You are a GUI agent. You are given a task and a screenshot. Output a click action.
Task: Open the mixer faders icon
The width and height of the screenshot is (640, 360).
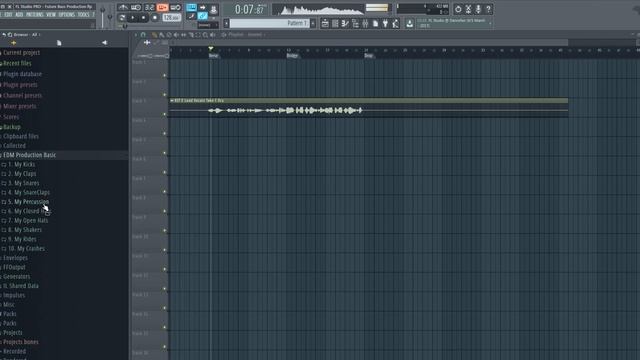pyautogui.click(x=365, y=23)
